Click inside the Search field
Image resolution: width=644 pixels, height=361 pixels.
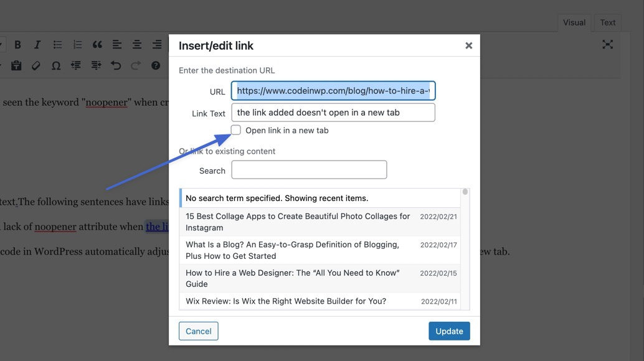click(x=308, y=169)
